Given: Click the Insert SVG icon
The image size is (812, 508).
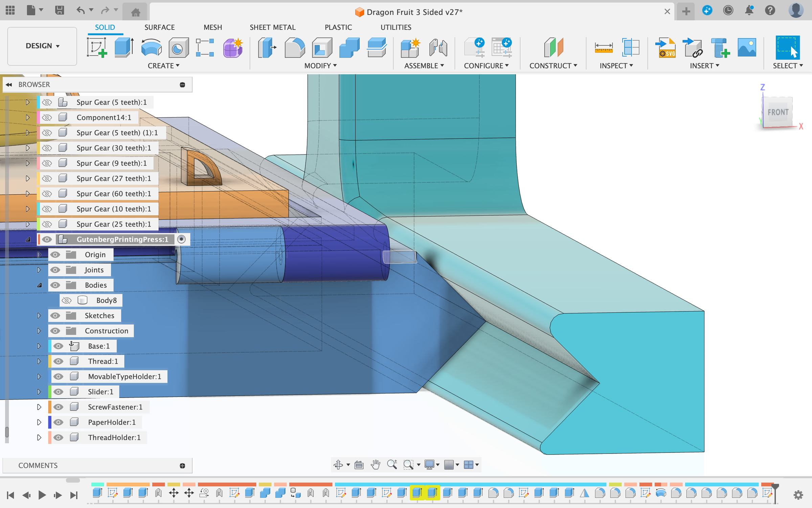Looking at the screenshot, I should click(x=665, y=47).
